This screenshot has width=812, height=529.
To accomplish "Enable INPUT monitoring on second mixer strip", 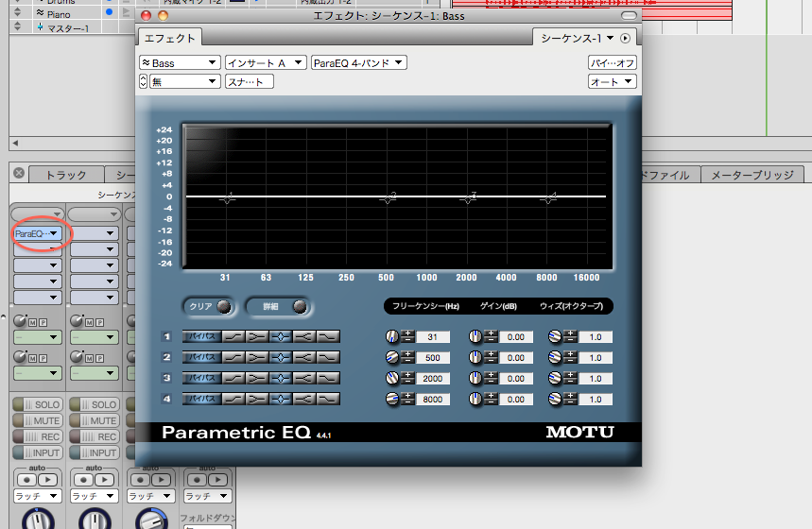I will 95,452.
